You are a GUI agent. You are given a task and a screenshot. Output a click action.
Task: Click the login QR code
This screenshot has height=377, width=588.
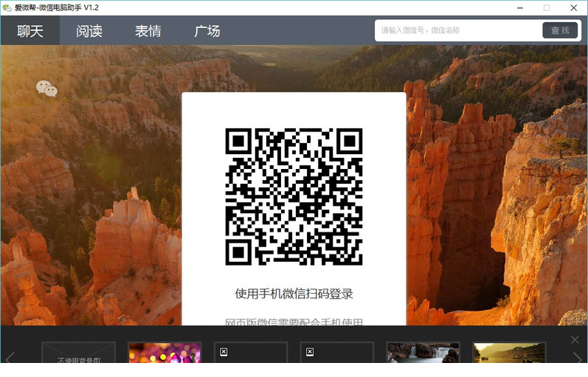294,196
